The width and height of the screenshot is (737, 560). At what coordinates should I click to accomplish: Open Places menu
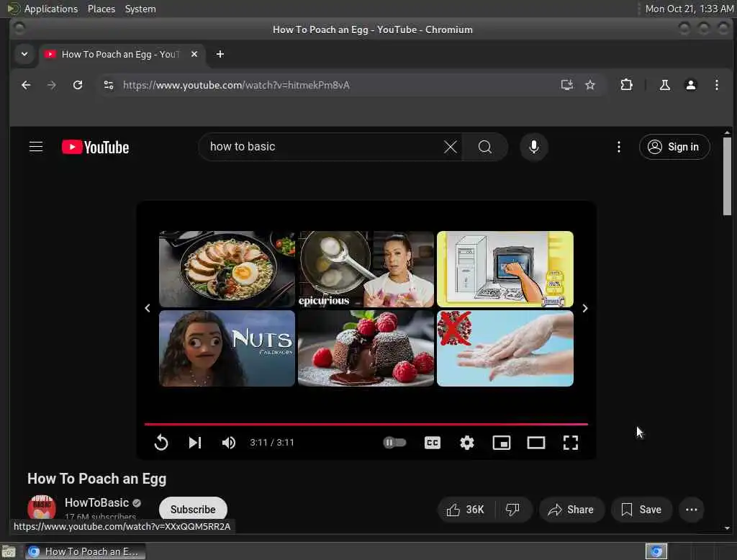101,9
